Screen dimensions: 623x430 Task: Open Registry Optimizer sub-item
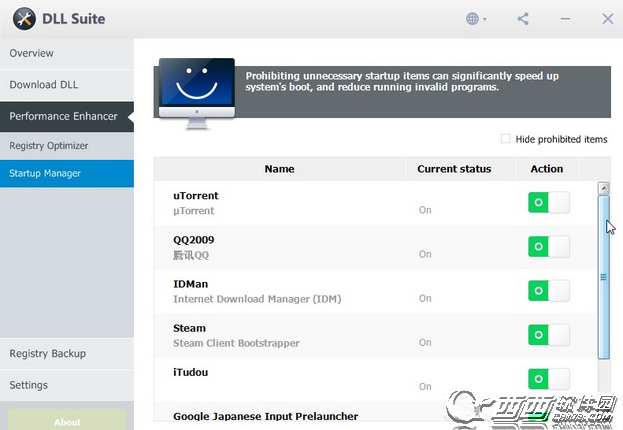tap(67, 146)
